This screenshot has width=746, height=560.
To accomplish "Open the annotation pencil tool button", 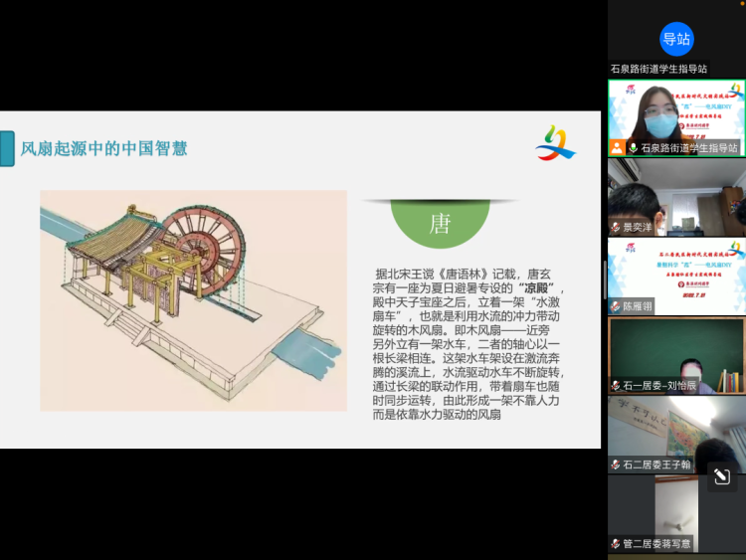I will click(721, 477).
